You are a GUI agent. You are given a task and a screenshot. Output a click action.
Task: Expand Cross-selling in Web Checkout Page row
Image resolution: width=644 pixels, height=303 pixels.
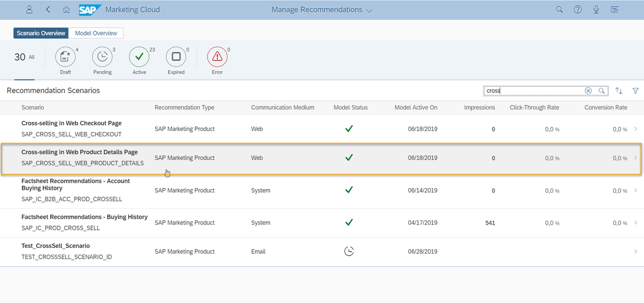tap(635, 129)
